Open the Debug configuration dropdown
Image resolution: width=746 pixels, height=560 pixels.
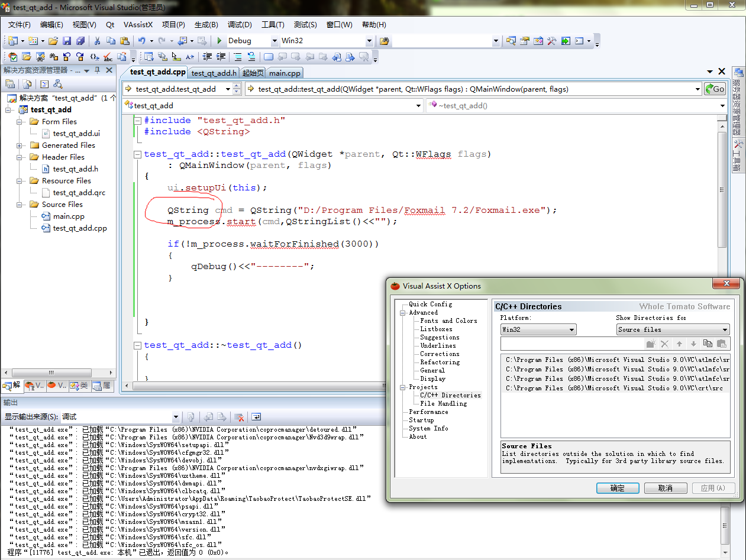tap(274, 41)
